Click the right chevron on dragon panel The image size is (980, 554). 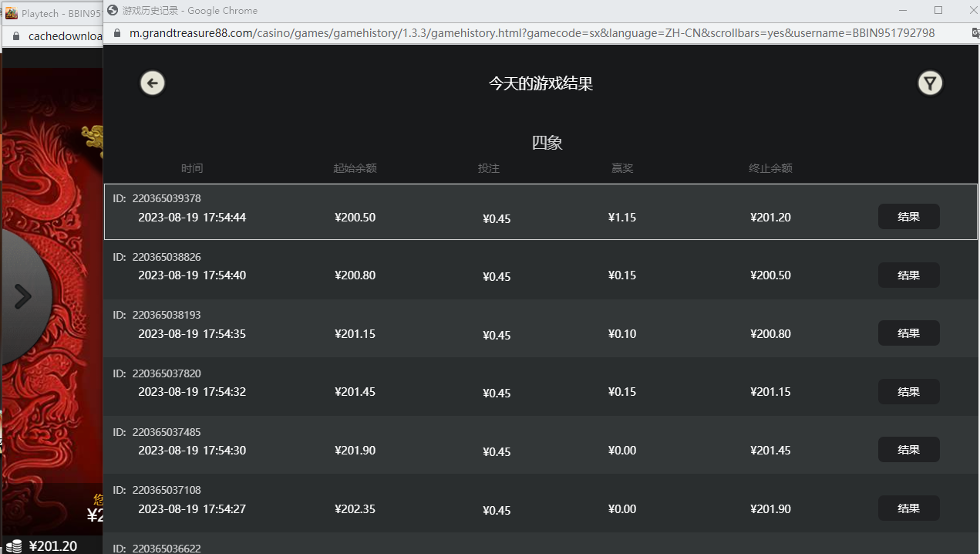(x=24, y=296)
